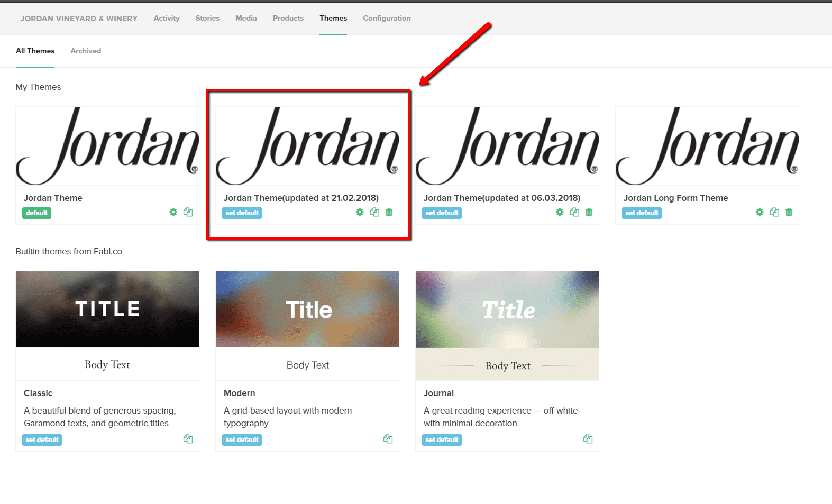Delete Jordan Theme updated at 21.02.2018
Screen dimensions: 832x504
pos(389,212)
